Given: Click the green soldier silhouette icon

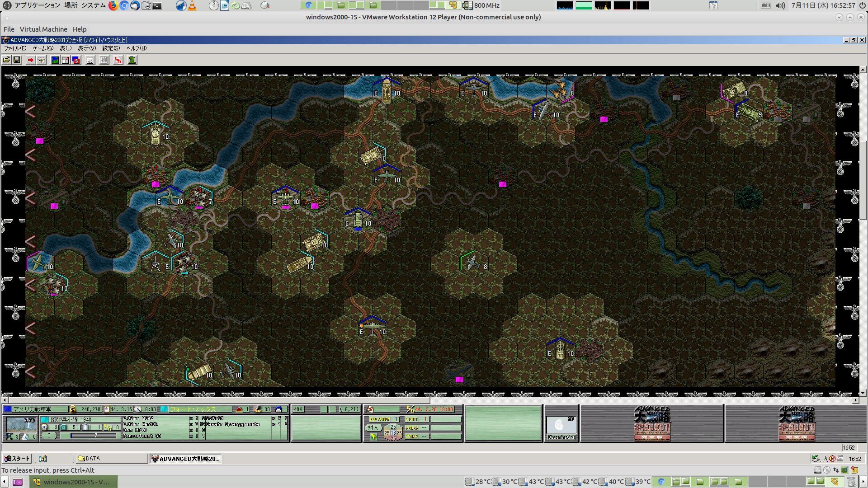Looking at the screenshot, I should 132,60.
